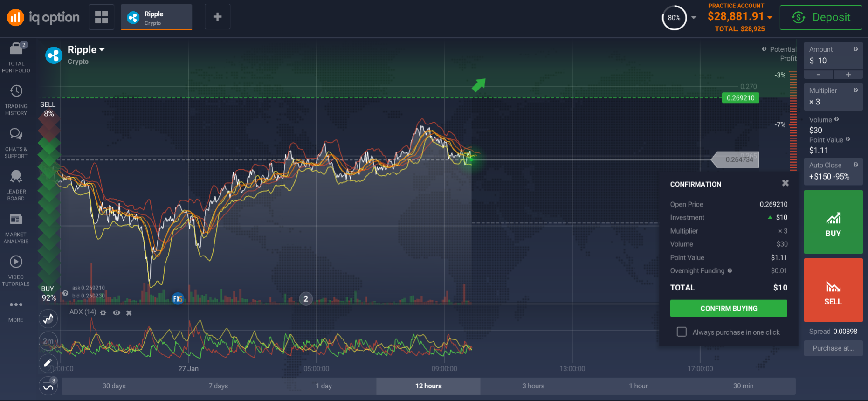The width and height of the screenshot is (868, 401).
Task: Switch timeframe to 7 days
Action: coord(218,386)
